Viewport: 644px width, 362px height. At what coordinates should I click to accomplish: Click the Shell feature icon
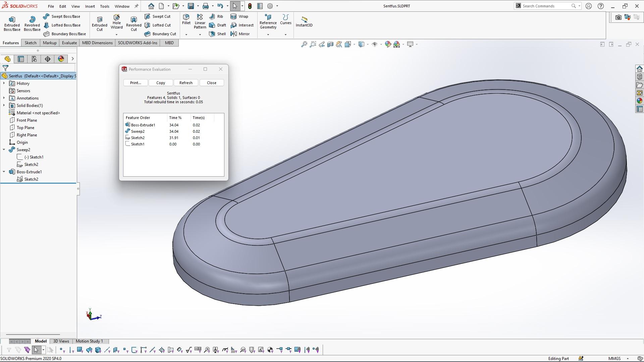point(212,34)
